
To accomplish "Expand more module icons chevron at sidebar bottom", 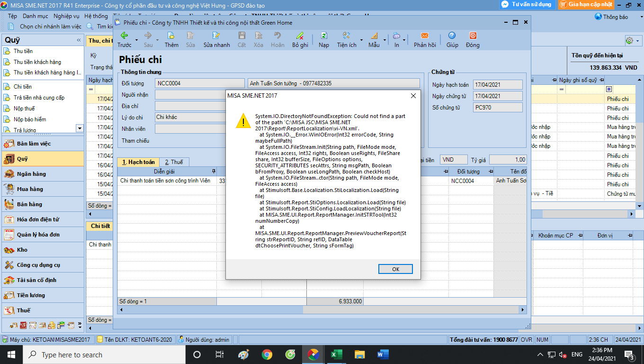I will point(80,326).
